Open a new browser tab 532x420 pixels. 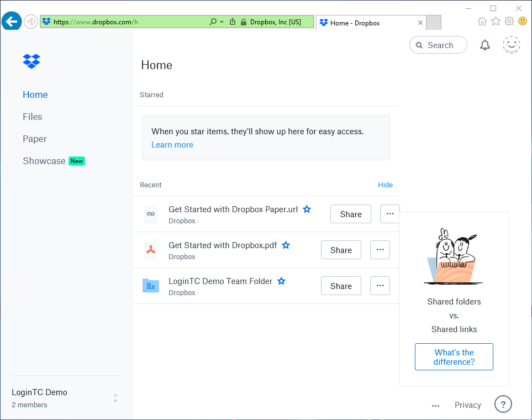[434, 23]
